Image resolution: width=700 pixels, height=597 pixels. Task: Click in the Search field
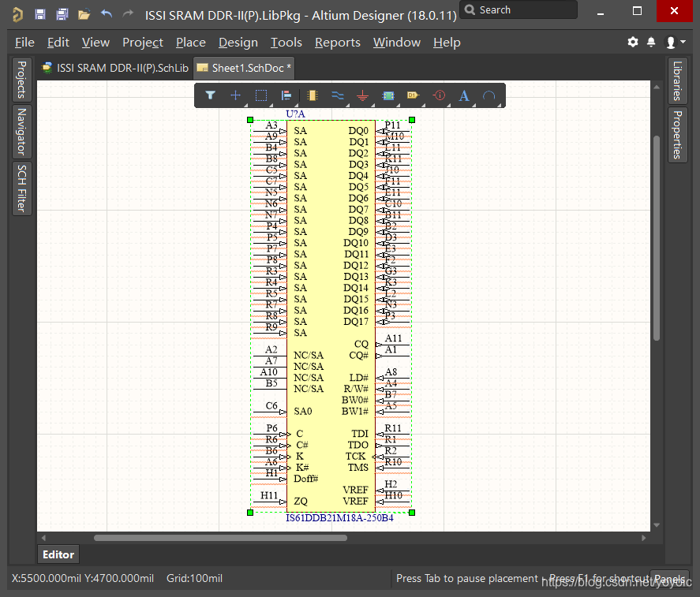pyautogui.click(x=518, y=9)
